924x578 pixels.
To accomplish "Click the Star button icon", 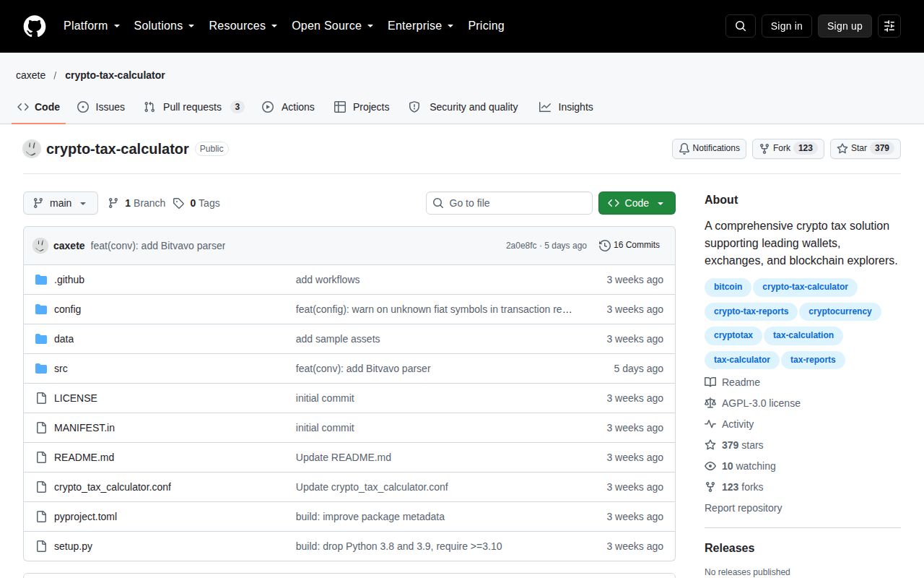I will (x=842, y=148).
